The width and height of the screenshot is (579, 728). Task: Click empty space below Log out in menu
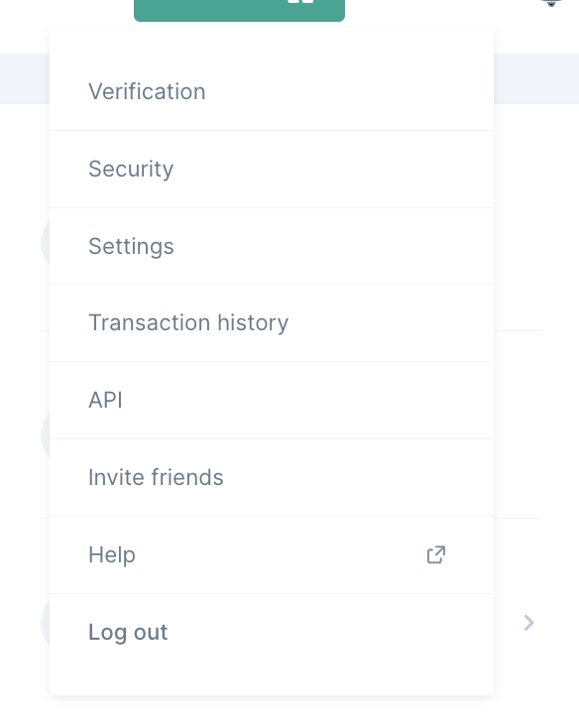pos(272,682)
